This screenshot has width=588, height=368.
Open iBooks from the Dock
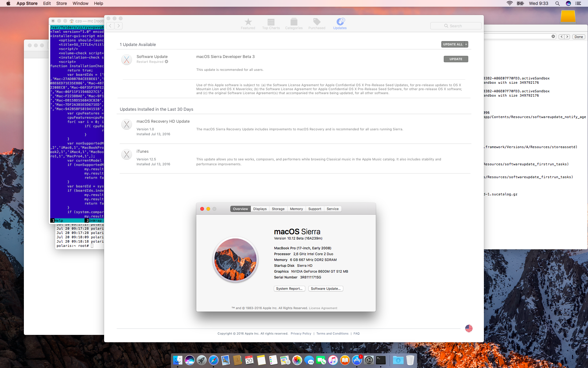click(x=345, y=360)
